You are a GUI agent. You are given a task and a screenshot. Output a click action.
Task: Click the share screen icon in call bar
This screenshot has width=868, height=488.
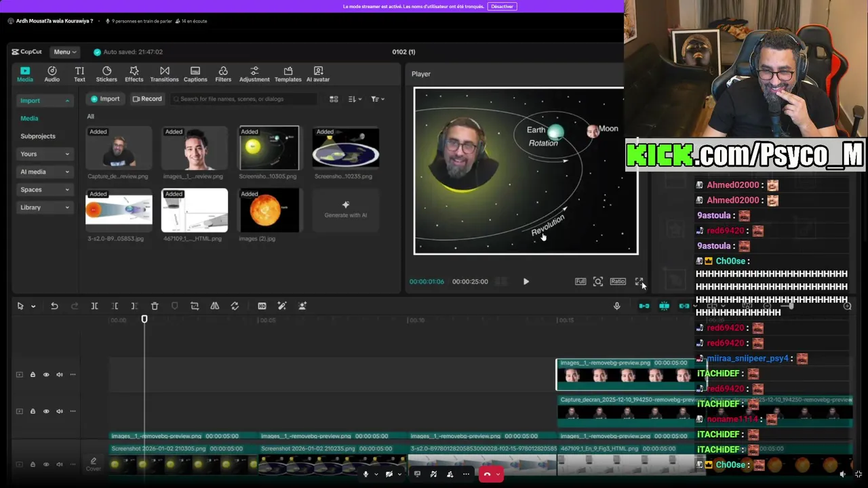417,474
